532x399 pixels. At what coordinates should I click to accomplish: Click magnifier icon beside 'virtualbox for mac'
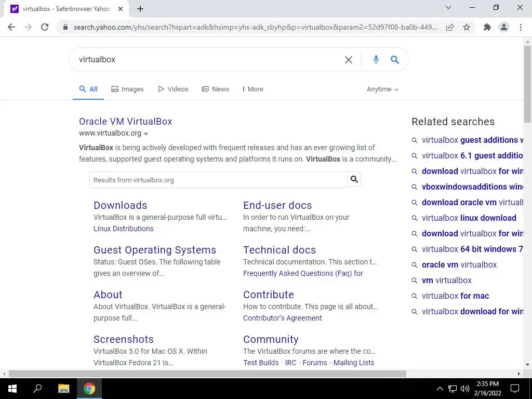pyautogui.click(x=414, y=296)
